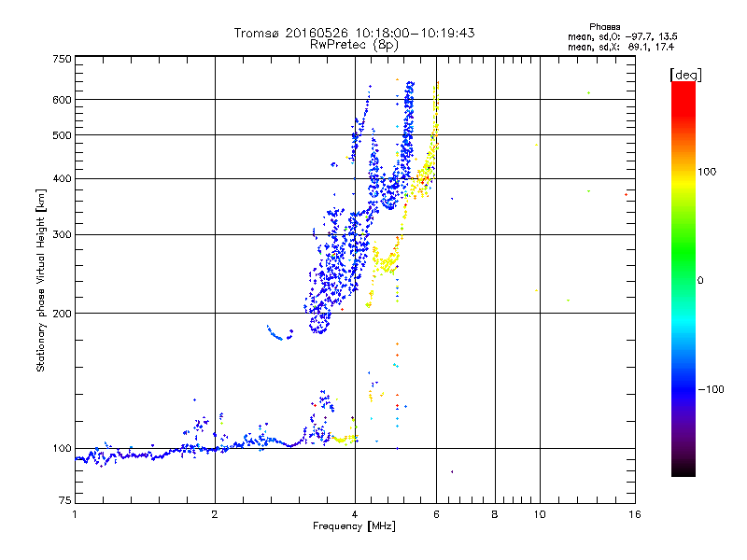Click the 'mean, sd,X: 89.1, 17.4' statistic

click(x=621, y=48)
